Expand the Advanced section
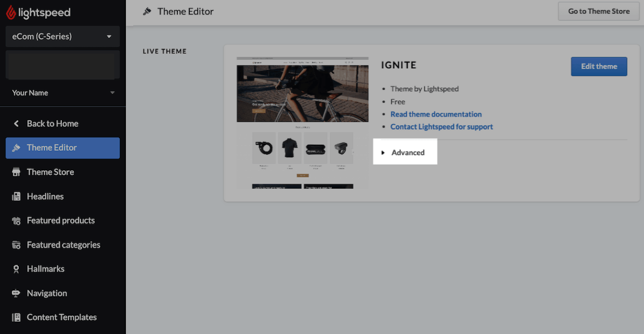644x334 pixels. coord(405,152)
